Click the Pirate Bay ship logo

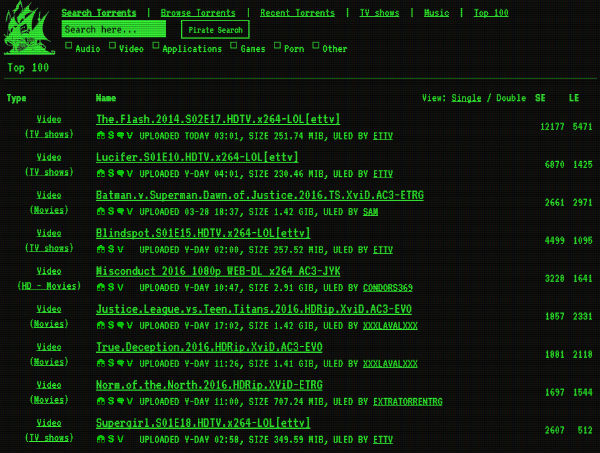(28, 28)
